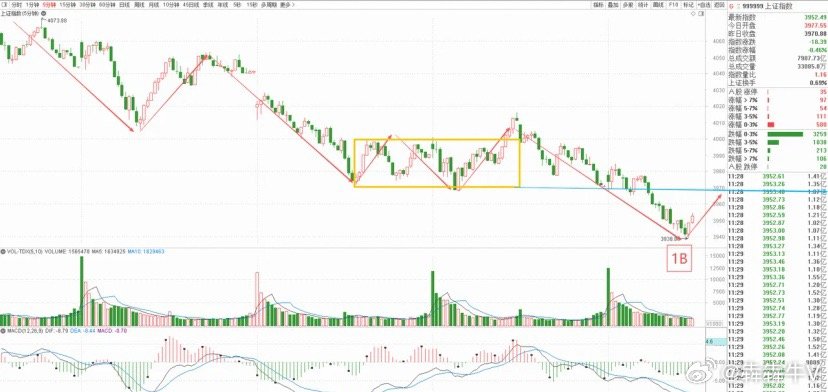Image resolution: width=828 pixels, height=392 pixels.
Task: Open the 季线 quarterly chart tab
Action: click(x=209, y=5)
